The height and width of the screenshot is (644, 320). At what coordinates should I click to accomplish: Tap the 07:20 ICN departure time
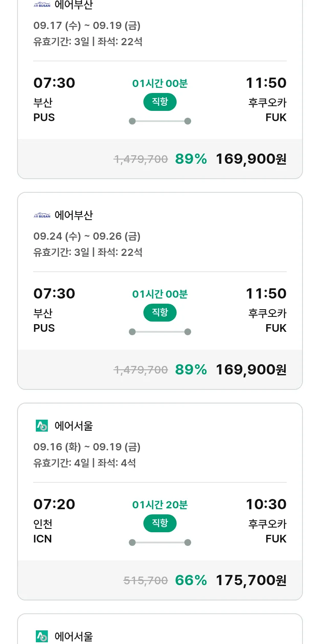coord(54,504)
